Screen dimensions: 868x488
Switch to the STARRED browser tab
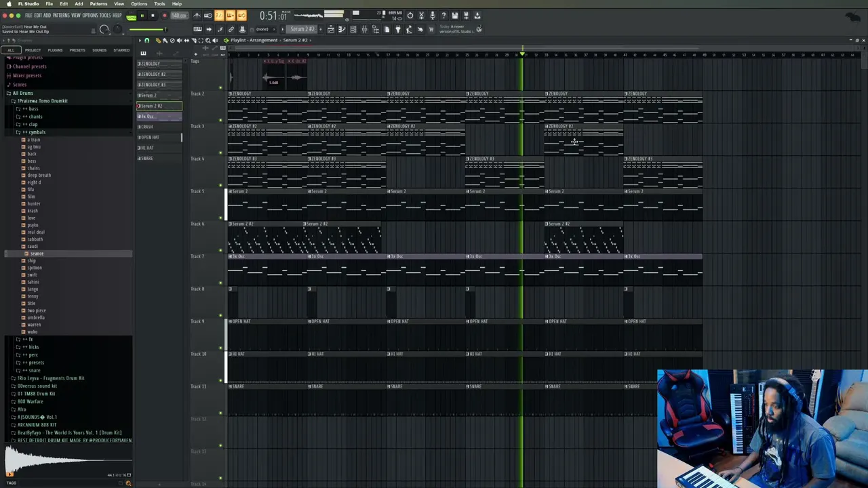point(121,50)
